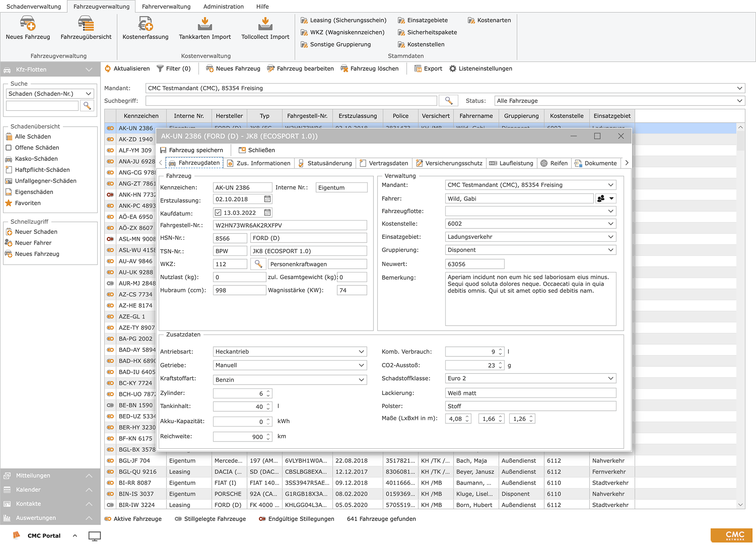Image resolution: width=756 pixels, height=545 pixels.
Task: Start the Tollcollect Import
Action: coord(265,28)
